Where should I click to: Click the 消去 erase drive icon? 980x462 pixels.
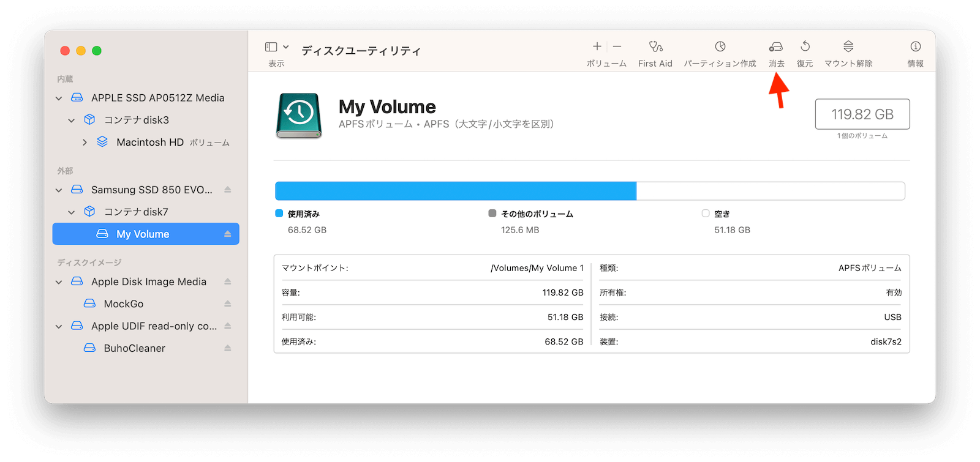point(776,47)
